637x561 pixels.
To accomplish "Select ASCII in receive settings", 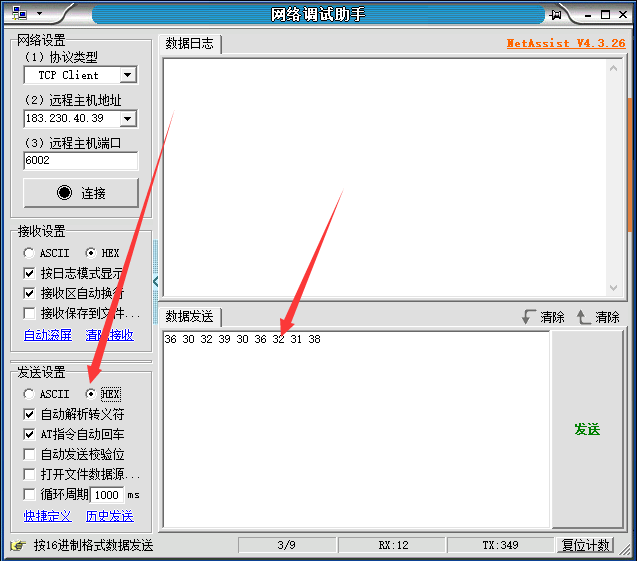I will [x=46, y=253].
